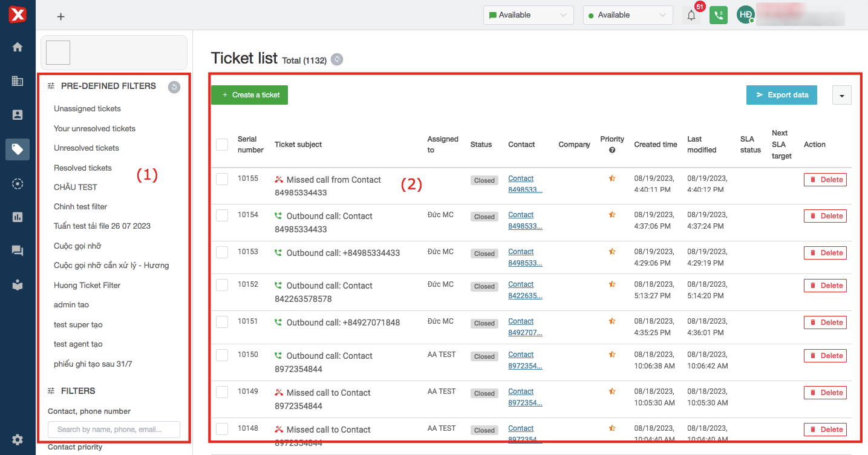The image size is (868, 455).
Task: Select the Unassigned tickets filter
Action: 87,109
